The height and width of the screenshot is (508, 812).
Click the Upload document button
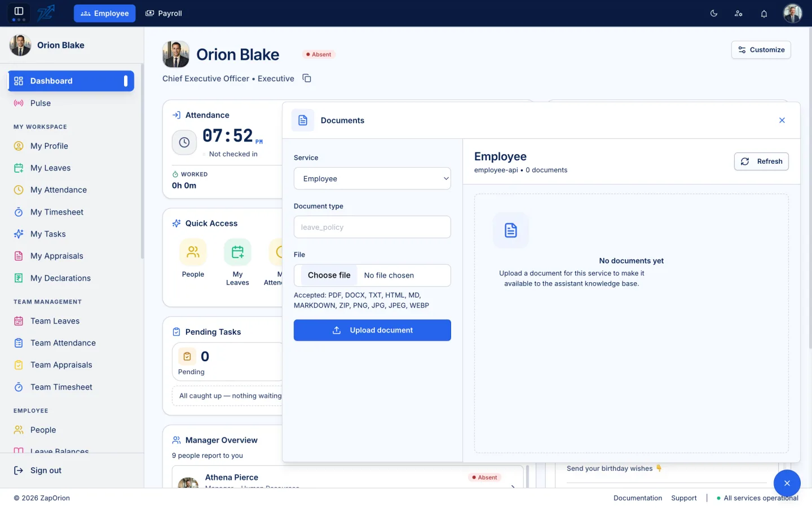[x=372, y=330]
